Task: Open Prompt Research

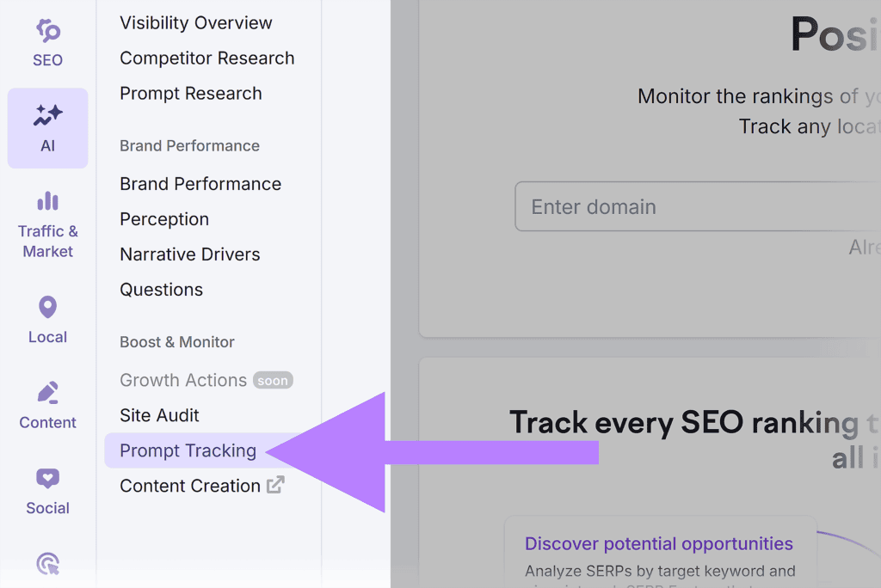Action: [x=190, y=93]
